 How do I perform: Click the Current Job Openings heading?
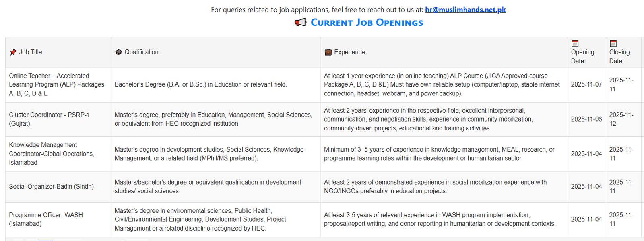[x=367, y=23]
